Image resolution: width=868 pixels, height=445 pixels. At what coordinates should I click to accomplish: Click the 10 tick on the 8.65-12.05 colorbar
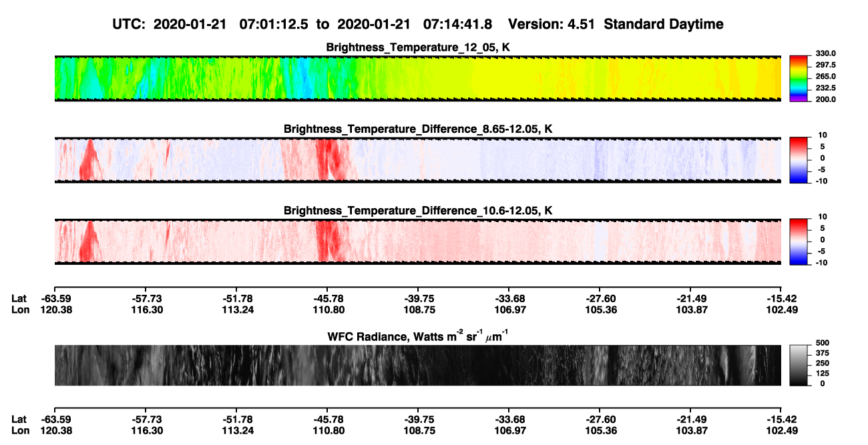(822, 135)
